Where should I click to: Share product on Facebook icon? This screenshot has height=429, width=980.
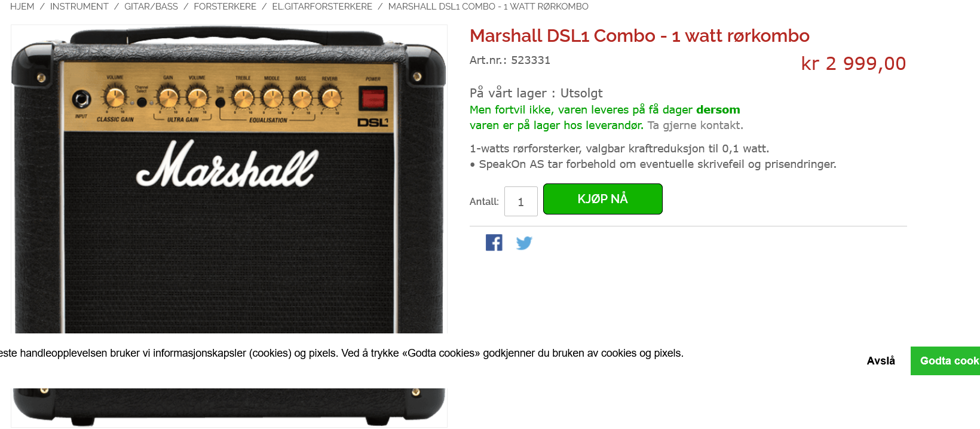pyautogui.click(x=494, y=243)
